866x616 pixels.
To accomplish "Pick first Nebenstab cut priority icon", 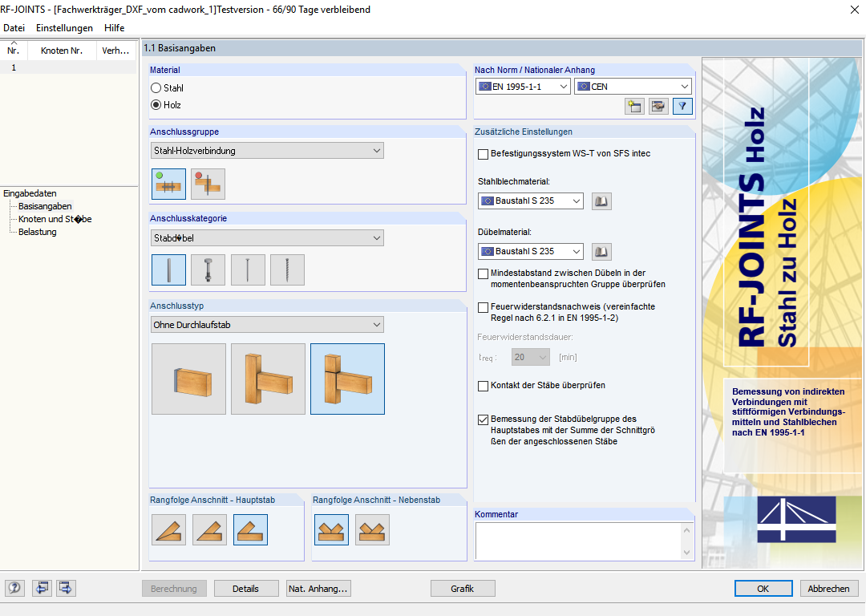I will (x=331, y=530).
